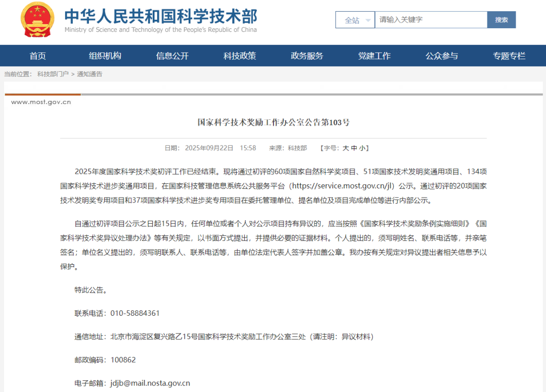Click the 搜索 search button
This screenshot has width=546, height=392.
click(x=501, y=20)
